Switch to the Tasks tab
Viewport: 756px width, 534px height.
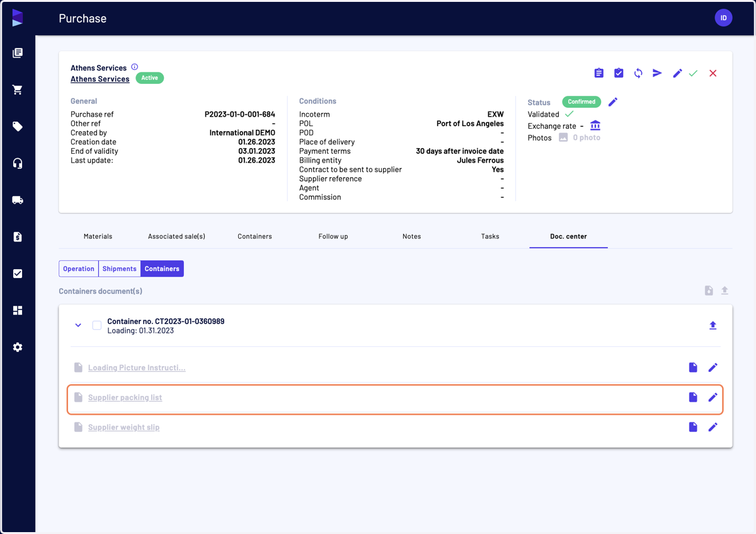490,236
